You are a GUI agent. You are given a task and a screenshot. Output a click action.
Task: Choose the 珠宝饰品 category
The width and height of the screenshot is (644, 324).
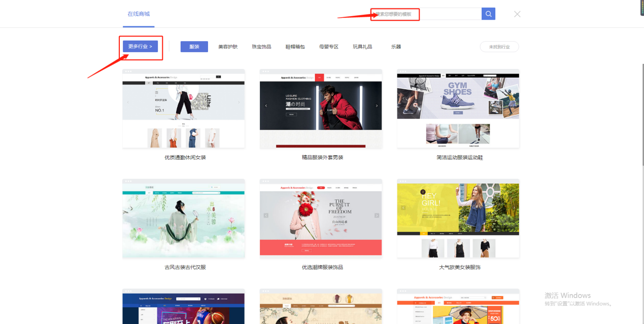[261, 47]
